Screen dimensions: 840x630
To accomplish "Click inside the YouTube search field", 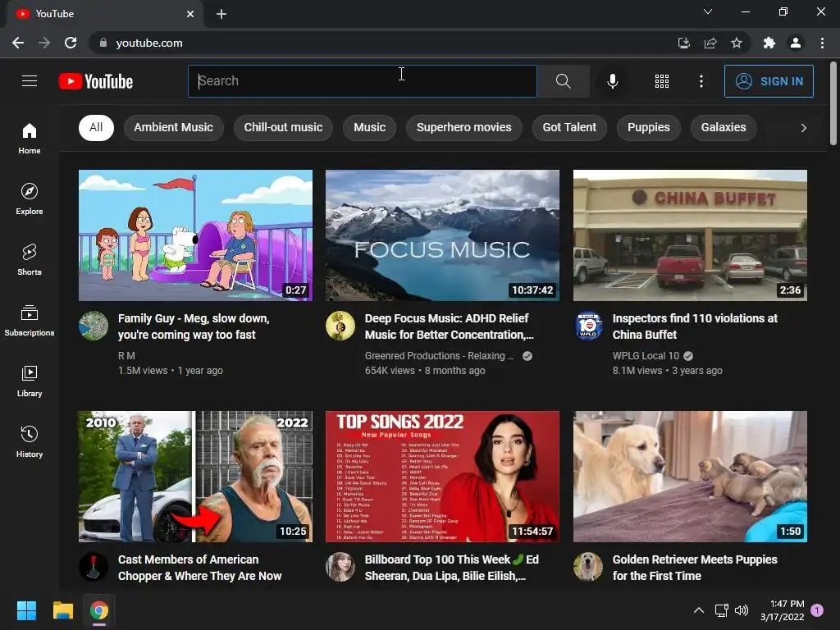I will coord(362,81).
